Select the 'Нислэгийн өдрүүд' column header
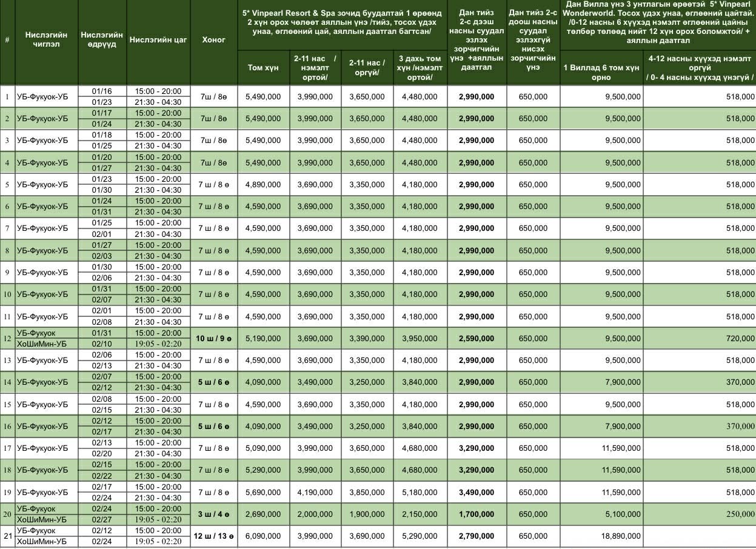This screenshot has height=549, width=756. [x=102, y=39]
